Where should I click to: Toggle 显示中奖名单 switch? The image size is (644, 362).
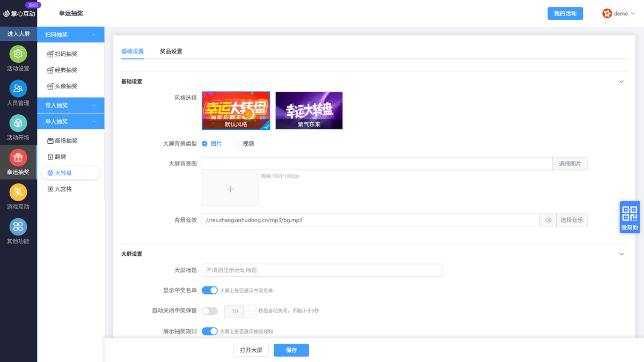point(210,290)
